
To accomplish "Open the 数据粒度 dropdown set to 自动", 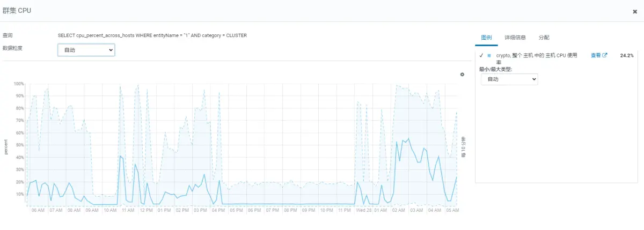I will click(x=86, y=50).
